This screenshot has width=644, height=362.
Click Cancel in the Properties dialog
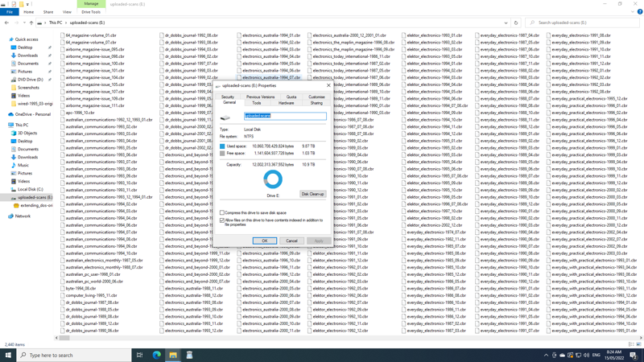(291, 241)
